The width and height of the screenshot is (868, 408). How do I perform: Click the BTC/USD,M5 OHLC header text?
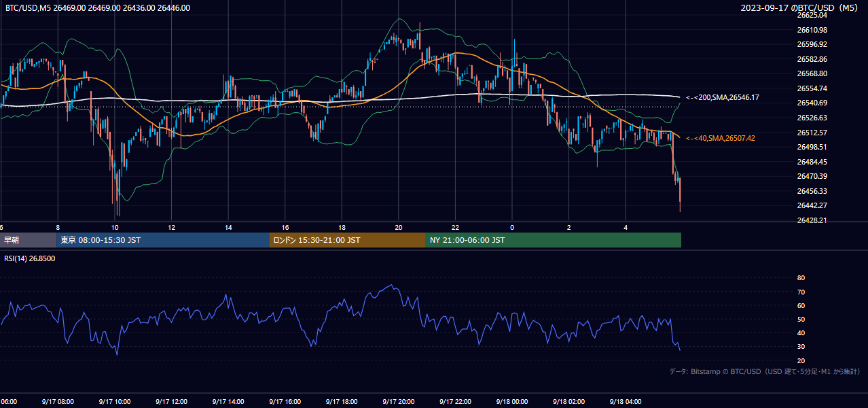pos(98,8)
